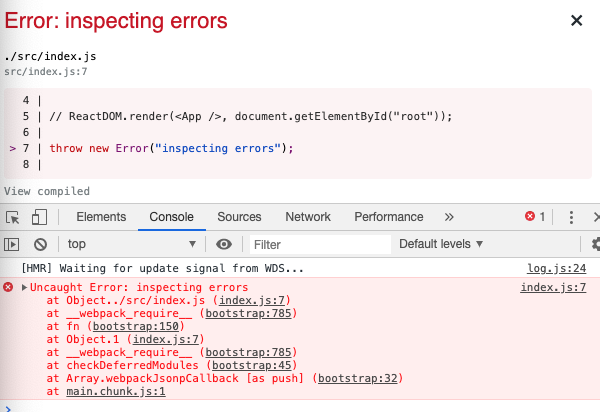Screen dimensions: 600x412
Task: Open index.js:7 link in Object.1 frame
Action: (x=166, y=339)
